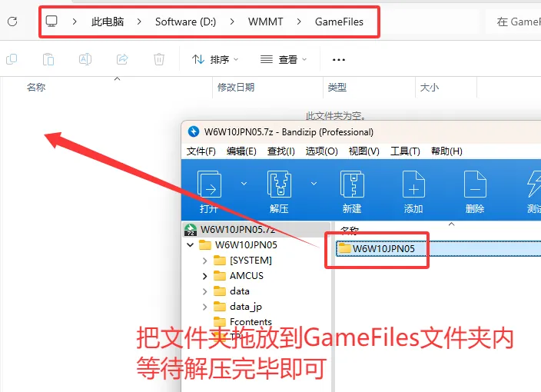Click the Bandizip Open (打开) toolbar icon

pos(209,185)
